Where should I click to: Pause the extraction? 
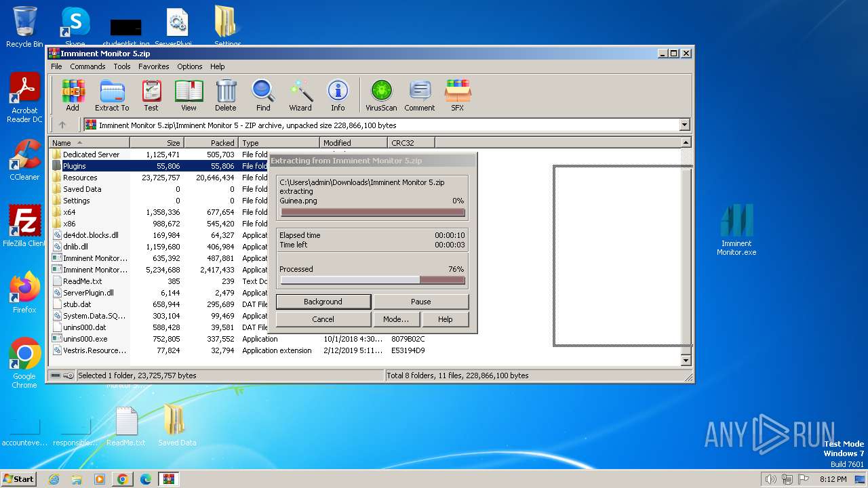[x=420, y=302]
